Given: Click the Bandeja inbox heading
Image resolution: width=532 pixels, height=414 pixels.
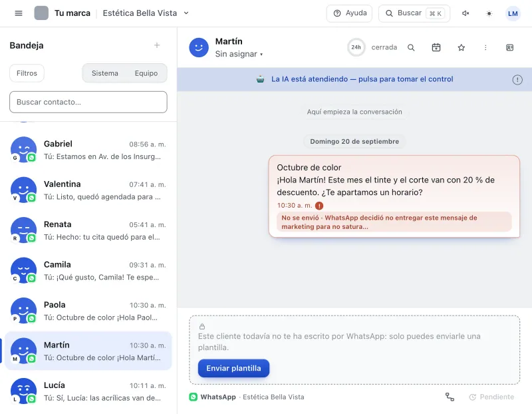Looking at the screenshot, I should click(27, 45).
